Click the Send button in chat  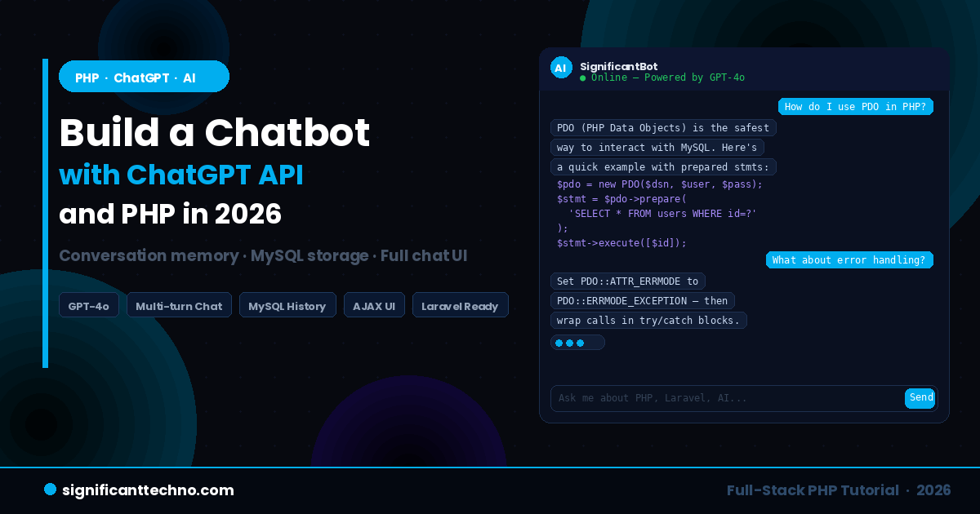tap(920, 398)
